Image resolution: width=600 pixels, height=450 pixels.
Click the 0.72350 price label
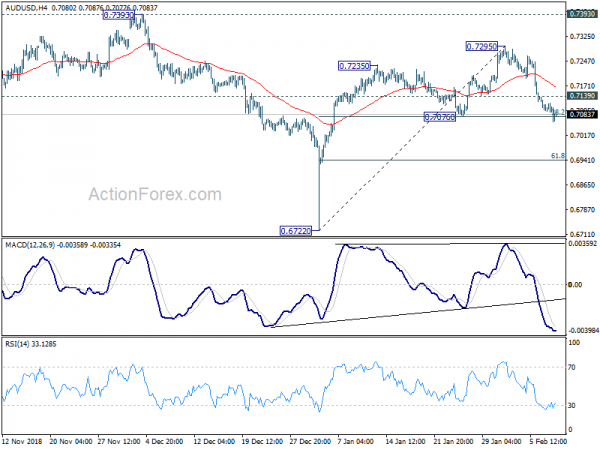tap(354, 66)
